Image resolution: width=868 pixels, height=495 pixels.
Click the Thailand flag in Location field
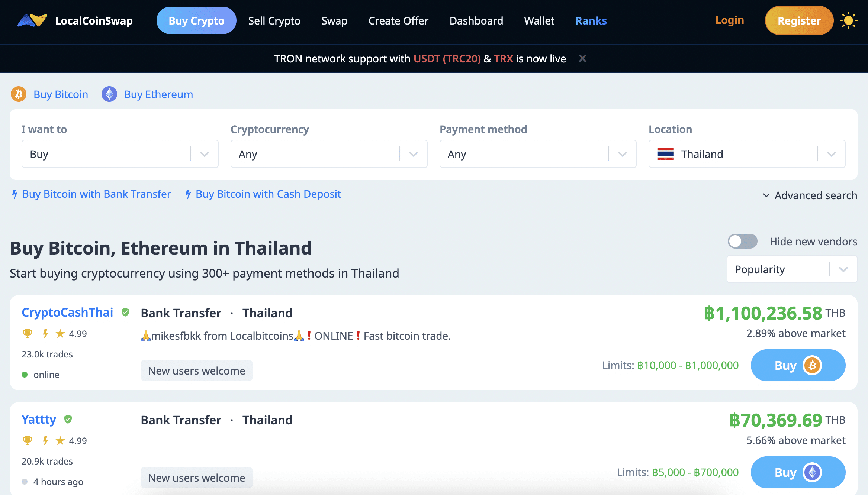click(665, 154)
